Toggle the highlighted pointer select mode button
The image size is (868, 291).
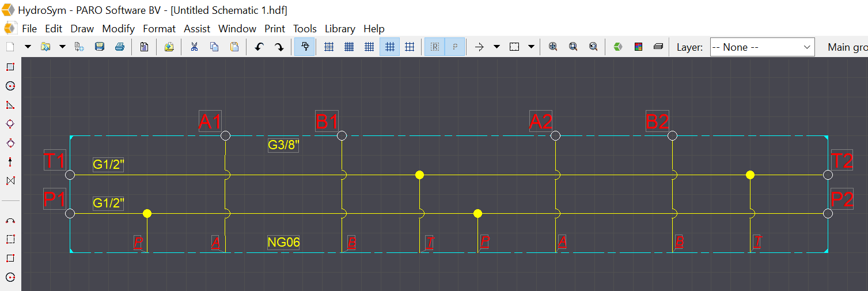[x=305, y=47]
